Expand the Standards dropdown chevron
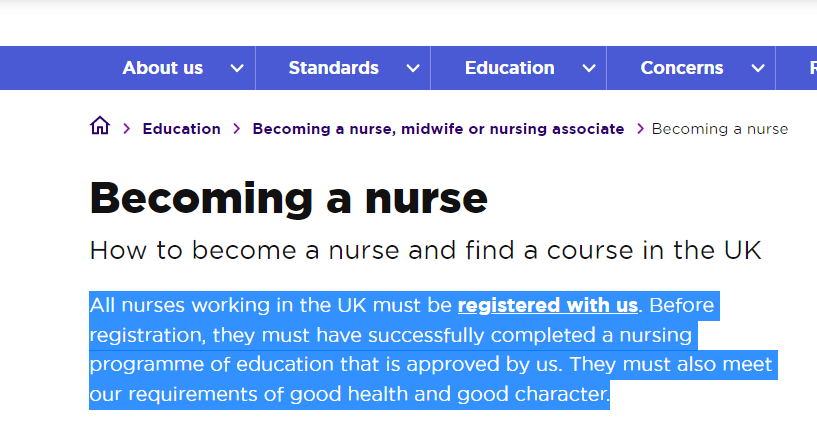Viewport: 817px width, 434px height. click(413, 68)
